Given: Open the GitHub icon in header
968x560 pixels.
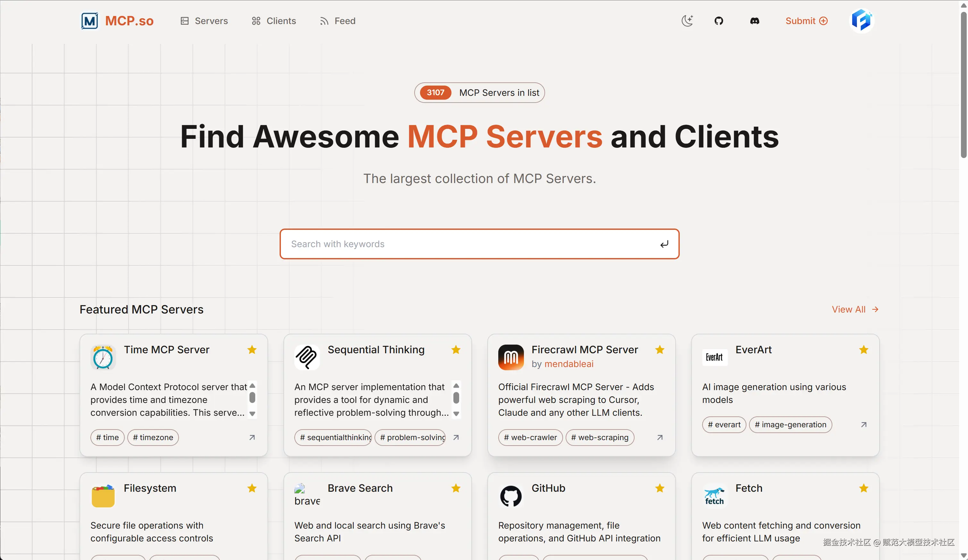Looking at the screenshot, I should [719, 21].
